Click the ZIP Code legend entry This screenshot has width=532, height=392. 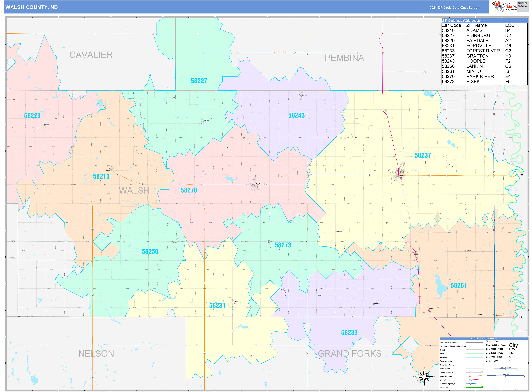click(x=444, y=357)
